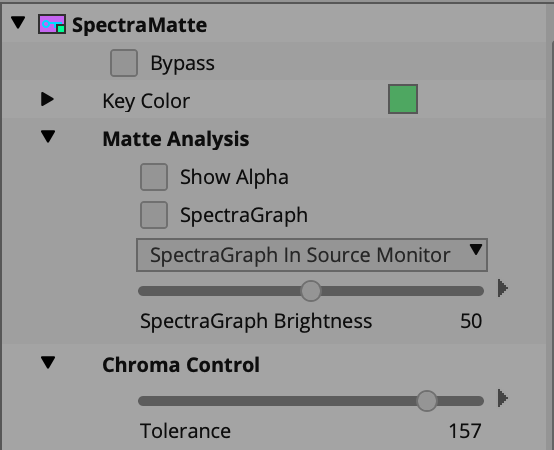The height and width of the screenshot is (450, 554).
Task: Click arrow beside SpectraGraph Brightness slider
Action: point(502,288)
